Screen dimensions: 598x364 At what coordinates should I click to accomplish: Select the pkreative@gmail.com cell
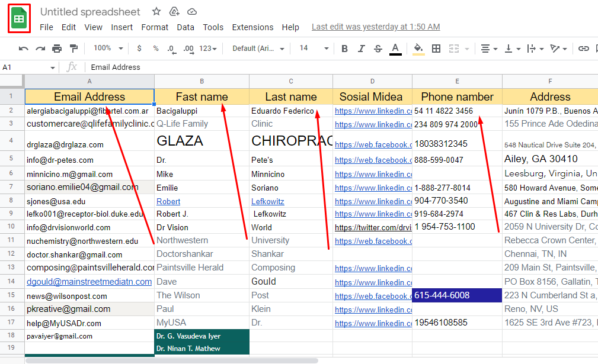tap(89, 309)
